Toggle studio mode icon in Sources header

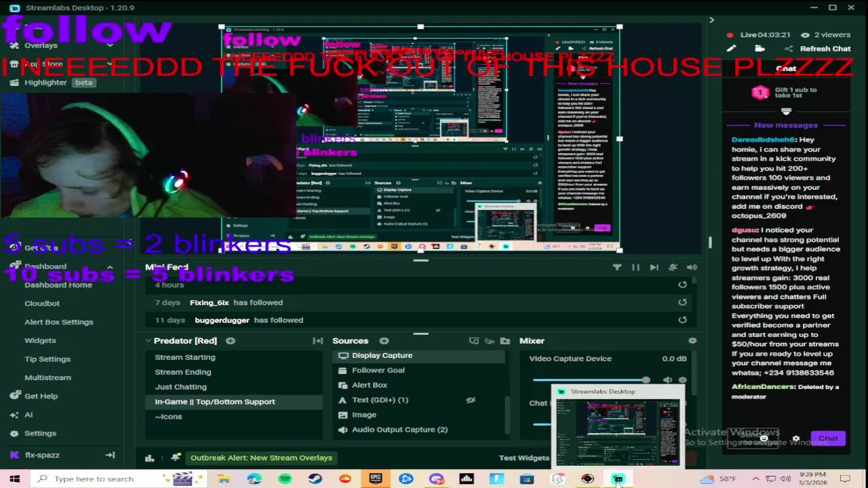(474, 341)
